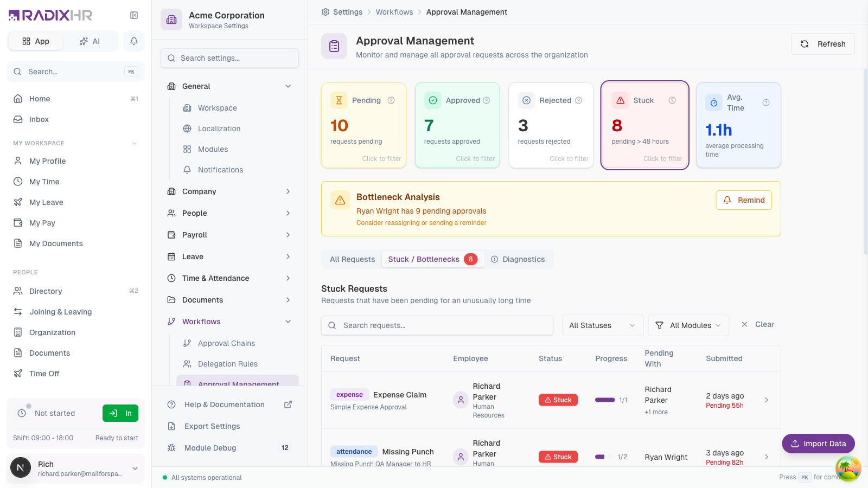868x488 pixels.
Task: Click the settings gear icon in breadcrumb
Action: coord(325,12)
